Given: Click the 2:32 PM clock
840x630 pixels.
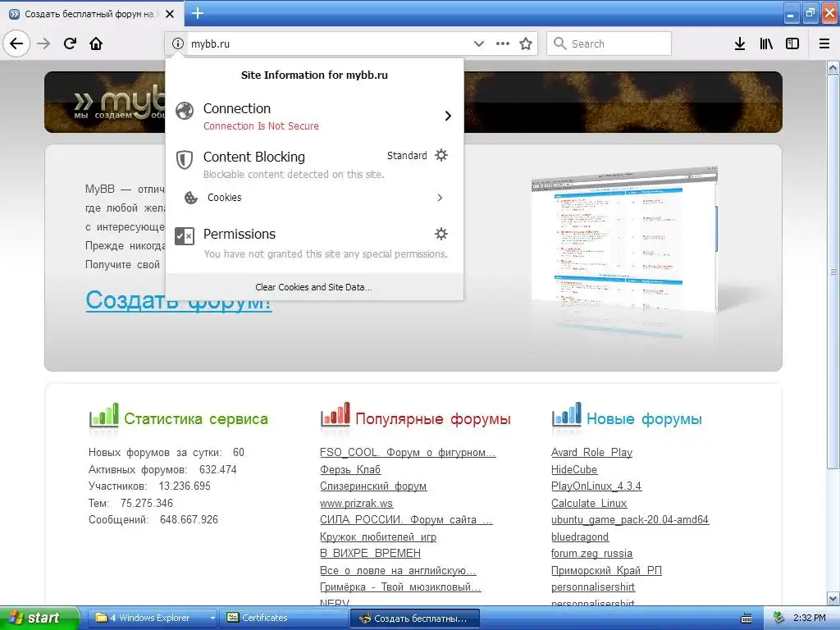Looking at the screenshot, I should click(x=810, y=619).
